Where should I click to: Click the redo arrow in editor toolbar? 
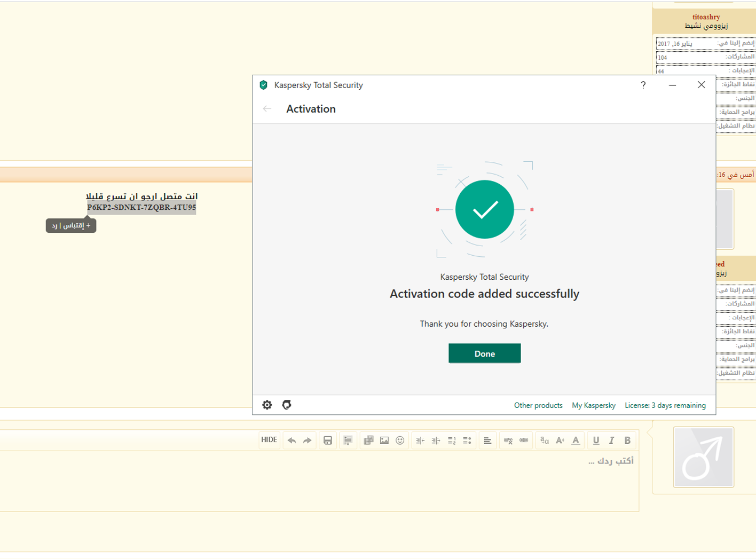pos(307,440)
